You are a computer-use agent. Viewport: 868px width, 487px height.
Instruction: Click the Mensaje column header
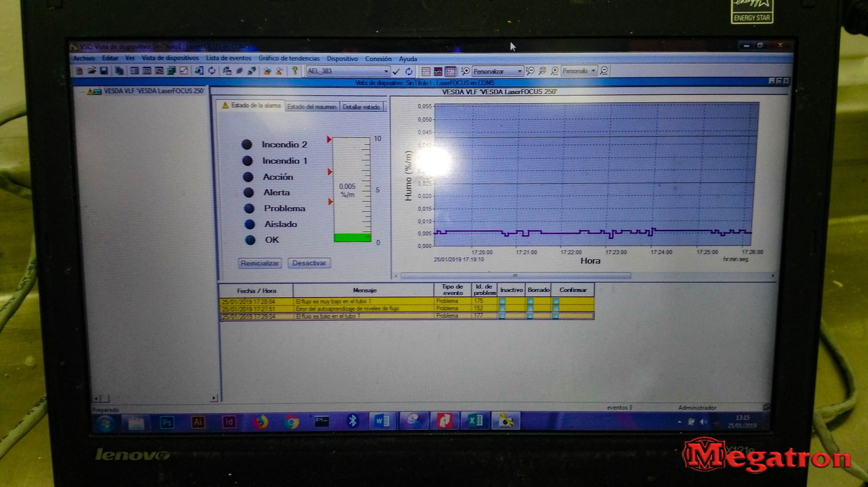[364, 290]
